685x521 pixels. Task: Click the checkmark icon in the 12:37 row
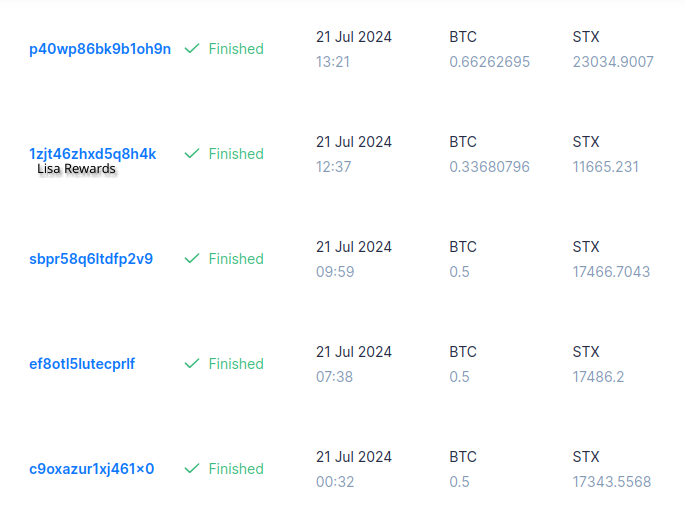click(192, 154)
